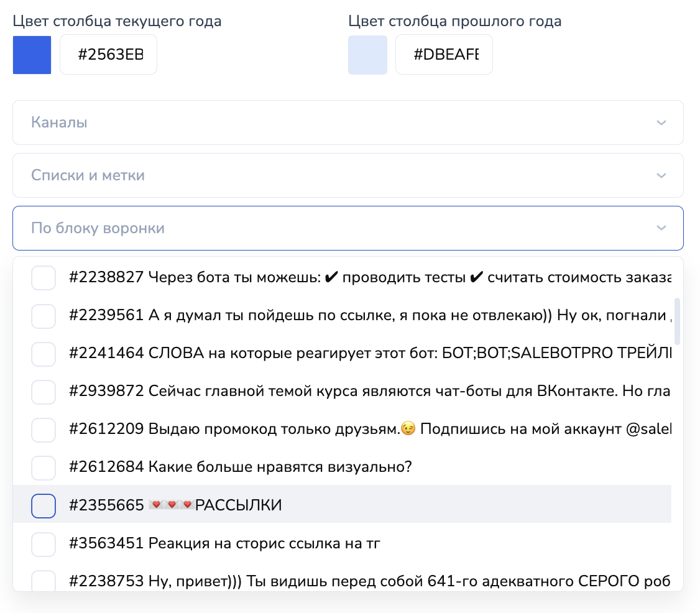Tick checkbox next to #2239561 block
The height and width of the screenshot is (613, 700).
point(44,316)
